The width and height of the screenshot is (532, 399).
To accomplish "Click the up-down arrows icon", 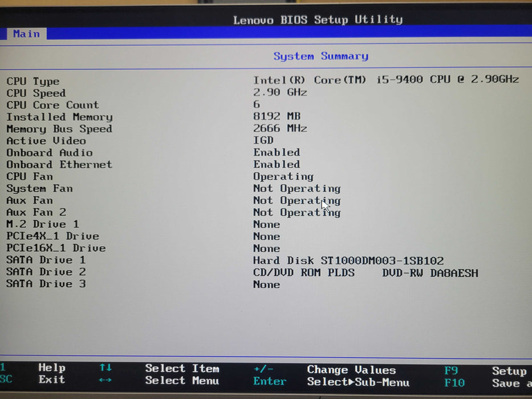I will pos(105,368).
